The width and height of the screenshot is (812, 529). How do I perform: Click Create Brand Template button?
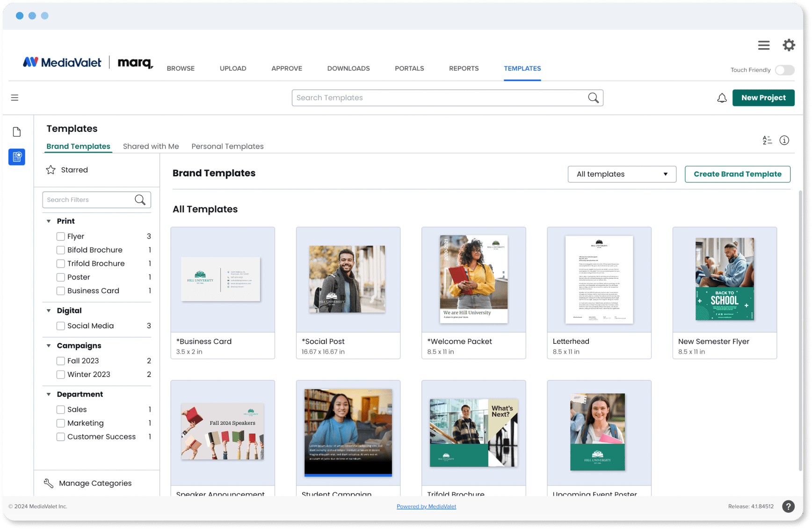pos(738,174)
